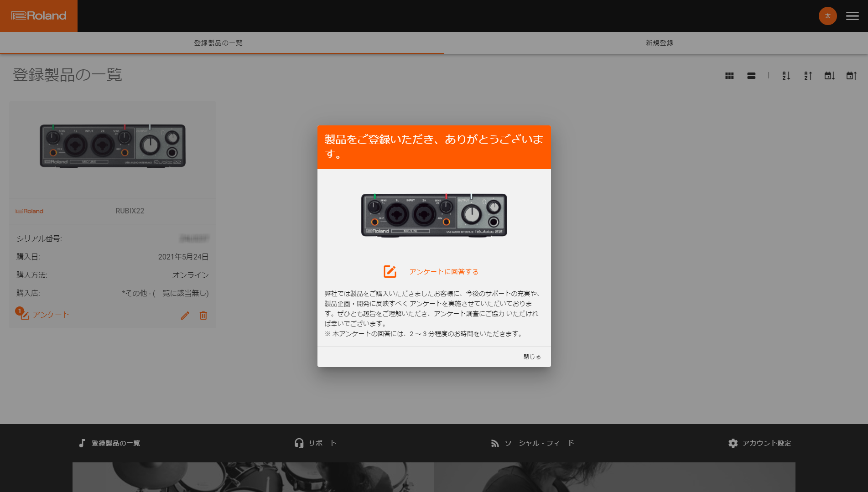868x492 pixels.
Task: Switch to 新規登録 tab
Action: (x=660, y=43)
